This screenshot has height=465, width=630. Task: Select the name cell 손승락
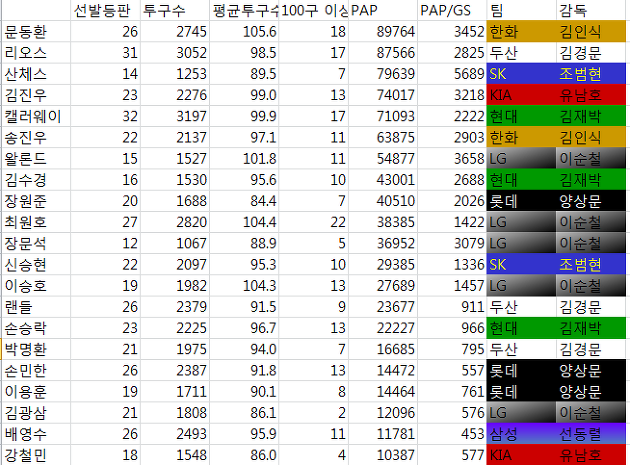(36, 328)
